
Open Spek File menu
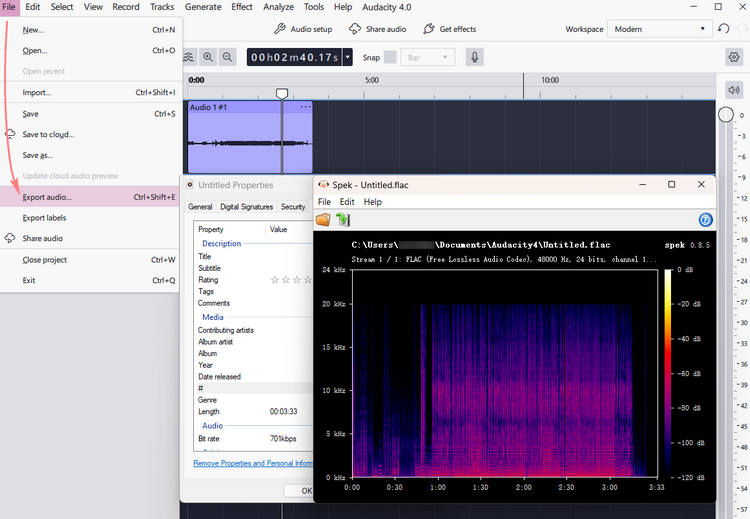[324, 202]
